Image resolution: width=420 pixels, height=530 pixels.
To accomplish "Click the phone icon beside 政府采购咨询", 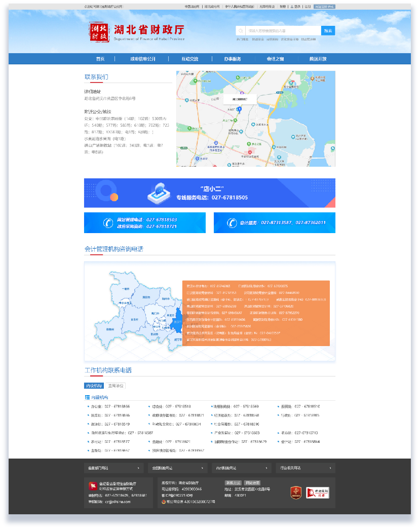I will [107, 223].
